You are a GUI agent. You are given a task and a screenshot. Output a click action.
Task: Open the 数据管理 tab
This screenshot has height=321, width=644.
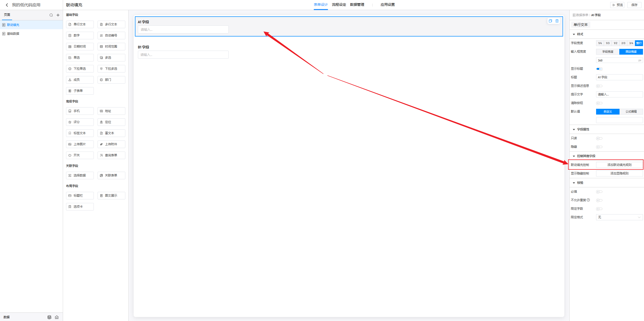coord(357,5)
